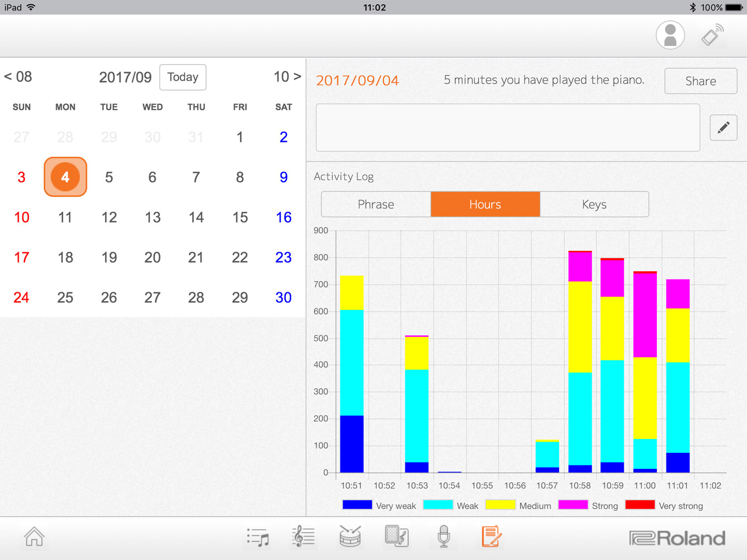Image resolution: width=747 pixels, height=560 pixels.
Task: Switch to the Keys tab
Action: (x=594, y=204)
